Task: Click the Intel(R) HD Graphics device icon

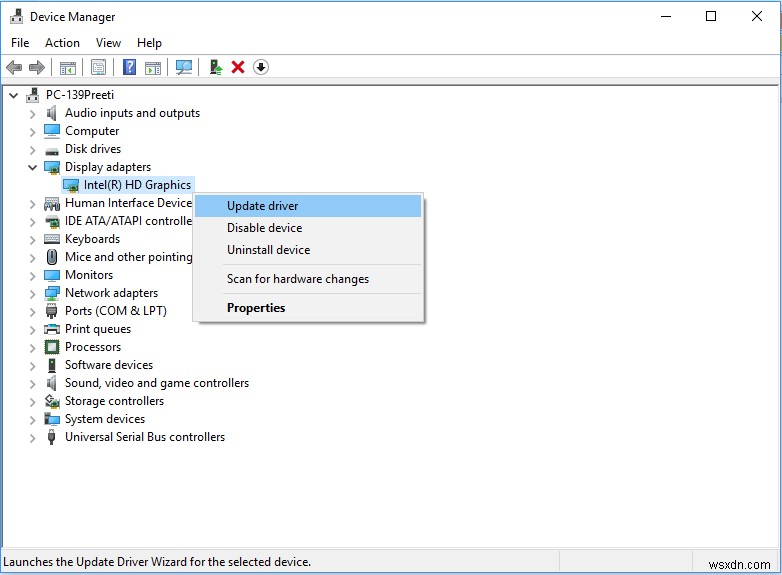Action: point(71,186)
